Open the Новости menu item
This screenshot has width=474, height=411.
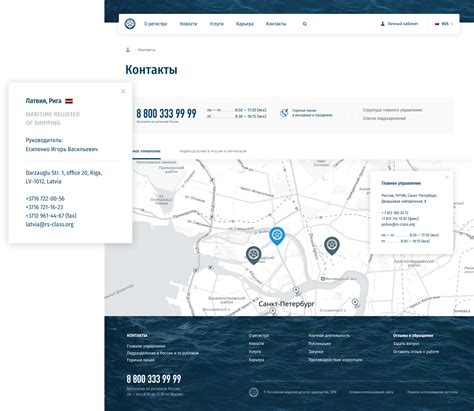pyautogui.click(x=188, y=24)
